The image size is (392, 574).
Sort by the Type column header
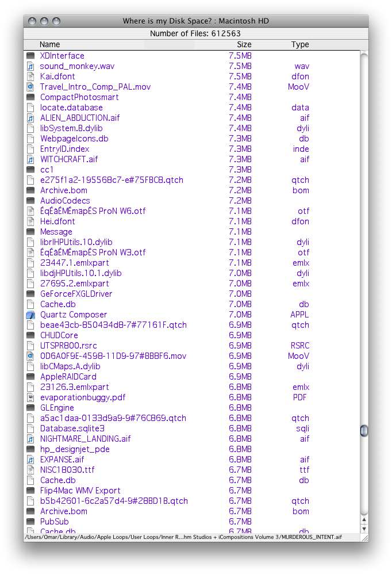tap(300, 45)
